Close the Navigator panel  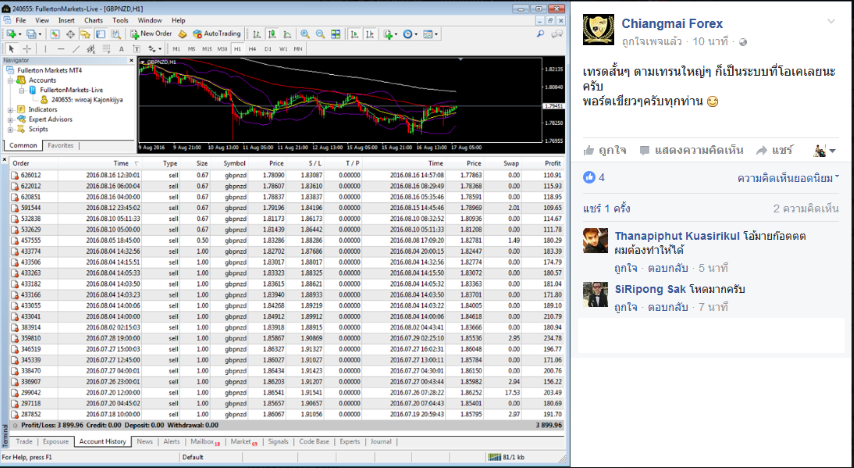click(131, 60)
